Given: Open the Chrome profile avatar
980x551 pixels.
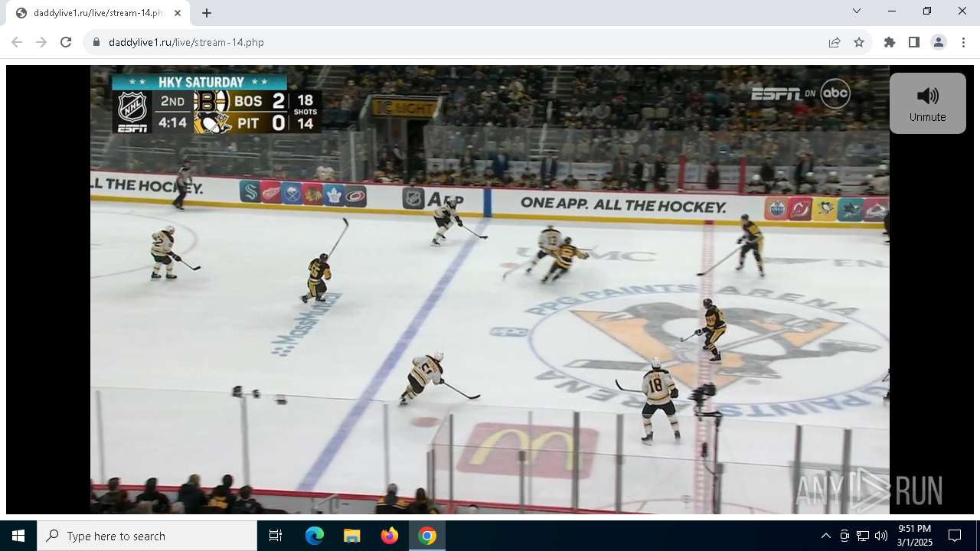Looking at the screenshot, I should [x=939, y=42].
